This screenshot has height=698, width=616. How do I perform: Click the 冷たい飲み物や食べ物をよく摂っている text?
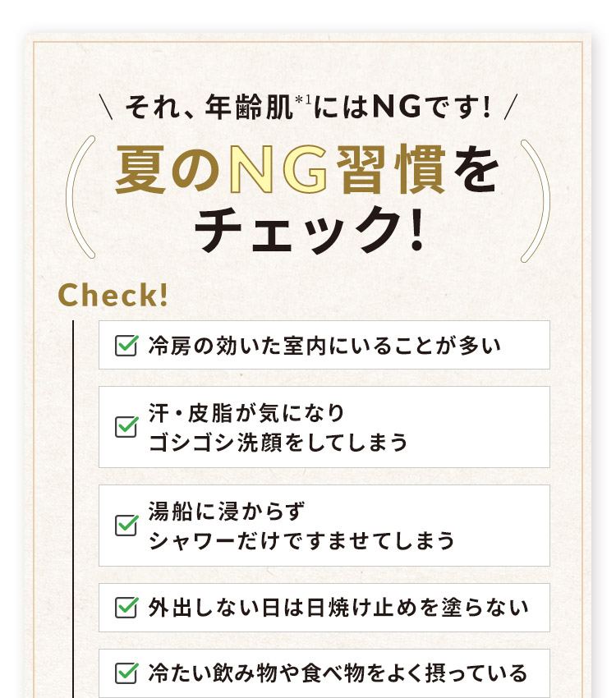pos(338,673)
